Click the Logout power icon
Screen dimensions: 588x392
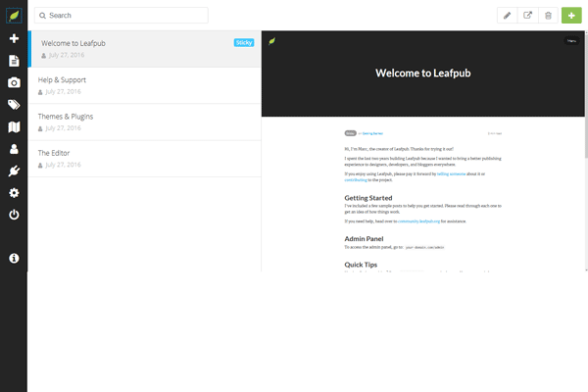point(14,215)
